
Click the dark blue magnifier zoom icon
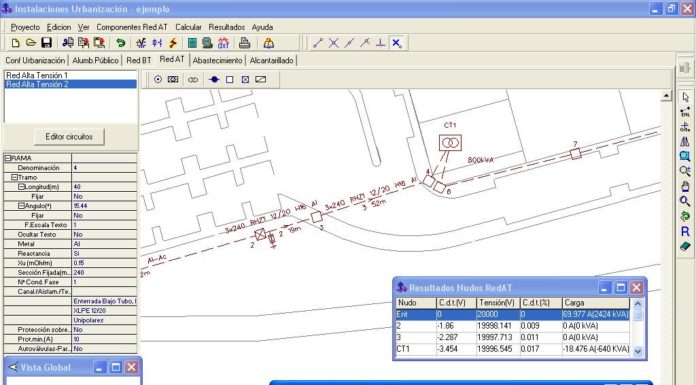point(685,201)
